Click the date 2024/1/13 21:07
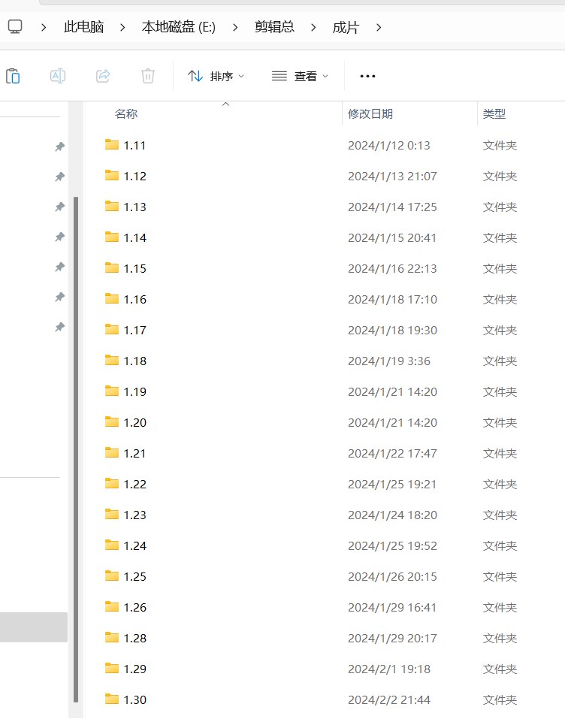This screenshot has width=565, height=728. 392,176
